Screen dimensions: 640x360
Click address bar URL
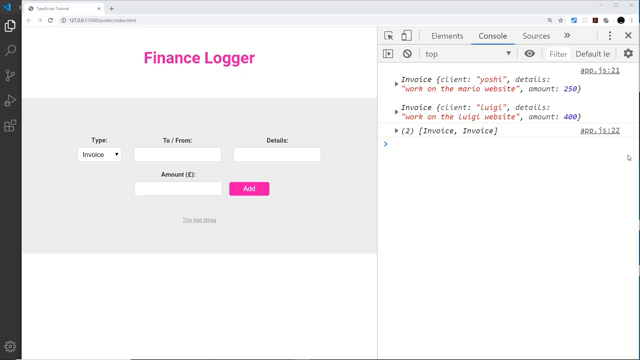(102, 20)
